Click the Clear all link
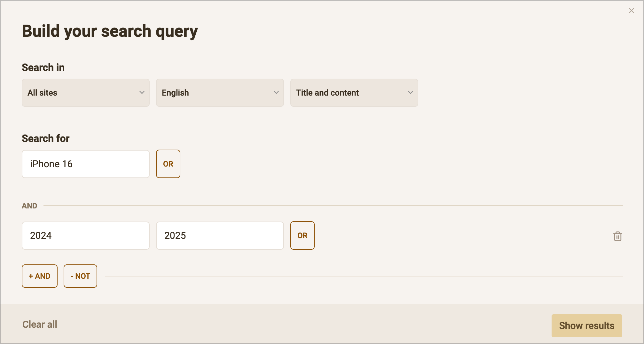This screenshot has width=644, height=344. click(x=40, y=324)
